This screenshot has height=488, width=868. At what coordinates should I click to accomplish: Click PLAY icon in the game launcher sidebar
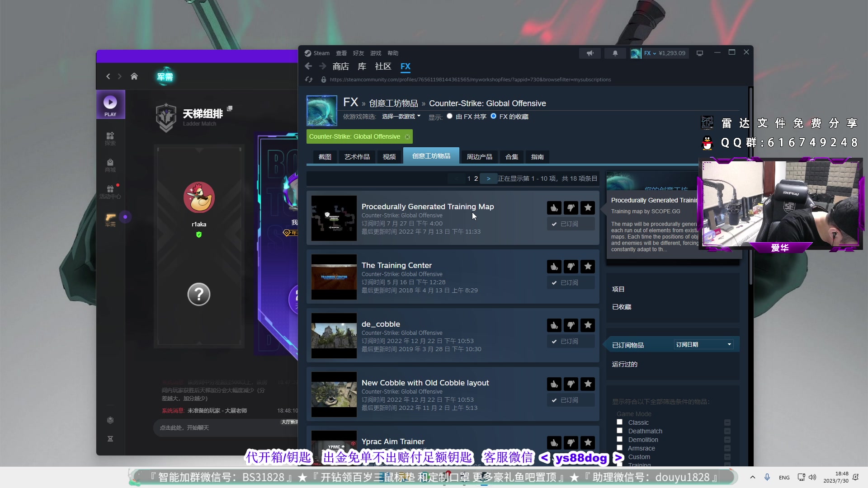click(x=110, y=105)
